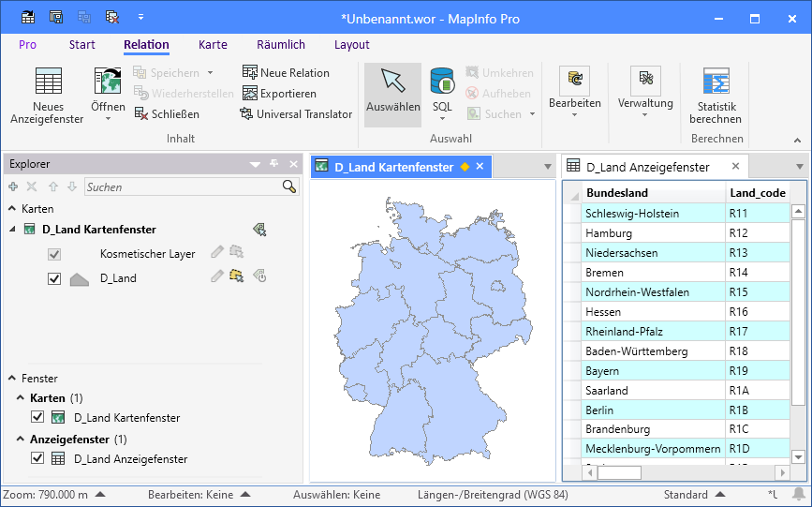Click the Land_code column header

click(x=758, y=193)
